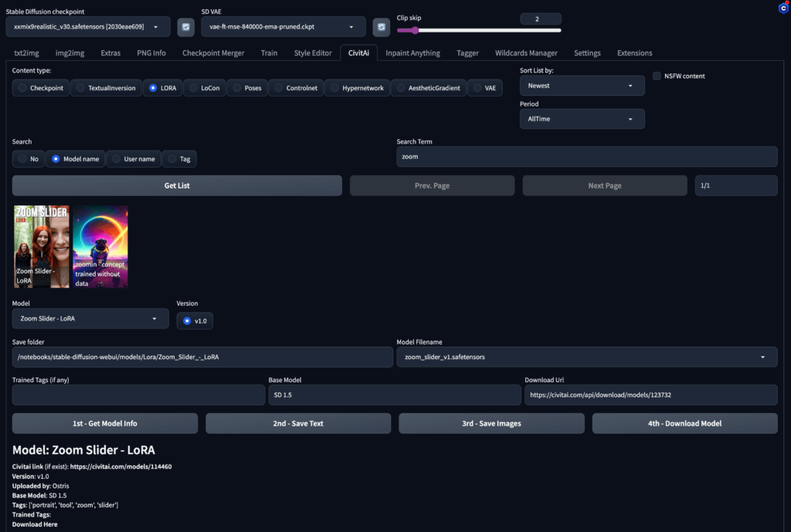Select User name search option

coord(134,159)
